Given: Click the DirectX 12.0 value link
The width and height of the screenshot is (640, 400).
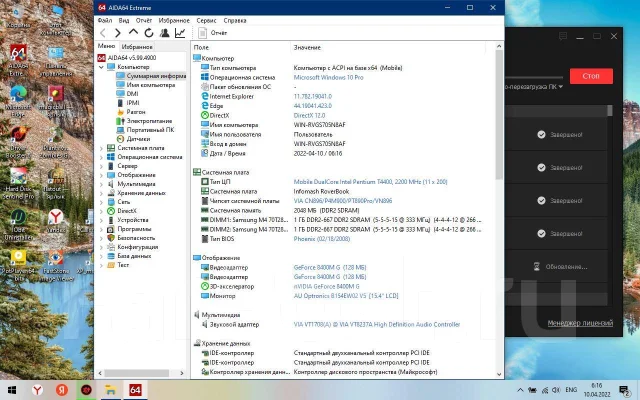Looking at the screenshot, I should click(x=309, y=116).
